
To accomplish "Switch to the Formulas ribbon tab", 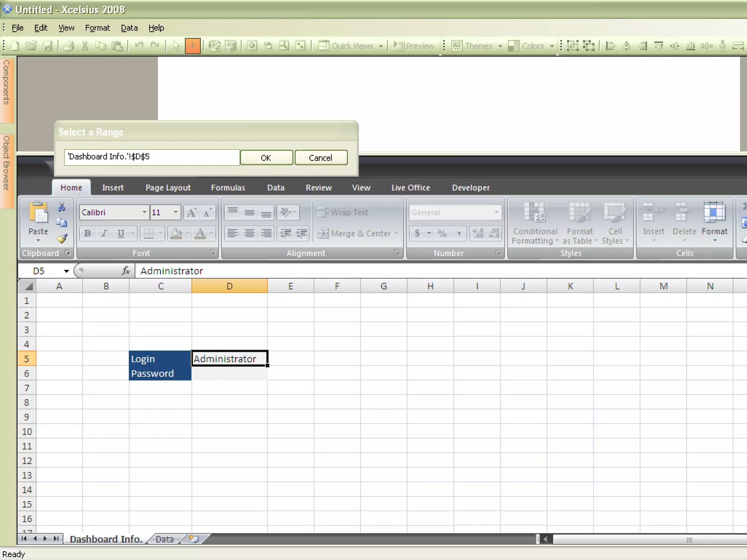I will coord(228,188).
